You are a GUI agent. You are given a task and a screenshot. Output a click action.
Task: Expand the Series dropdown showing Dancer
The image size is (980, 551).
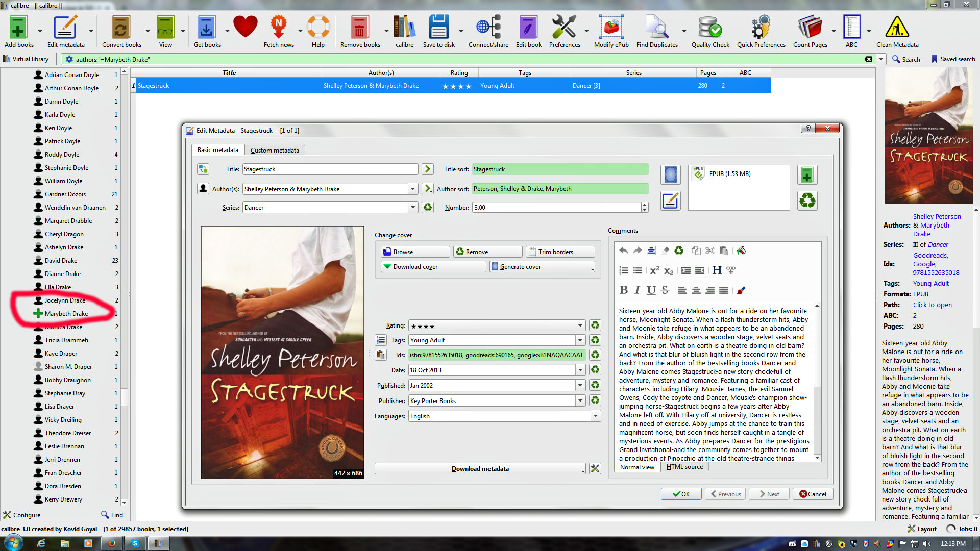[x=412, y=208]
